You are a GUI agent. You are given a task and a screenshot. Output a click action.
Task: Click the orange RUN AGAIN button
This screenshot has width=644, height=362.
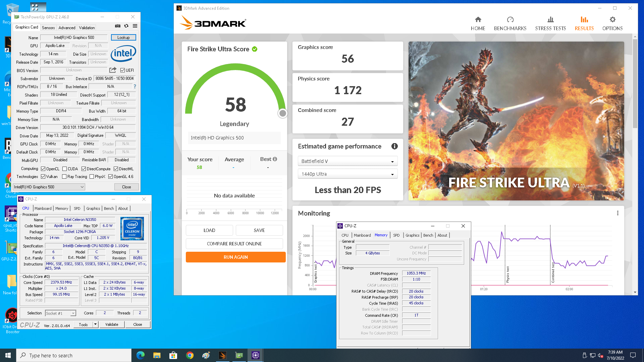pos(236,257)
